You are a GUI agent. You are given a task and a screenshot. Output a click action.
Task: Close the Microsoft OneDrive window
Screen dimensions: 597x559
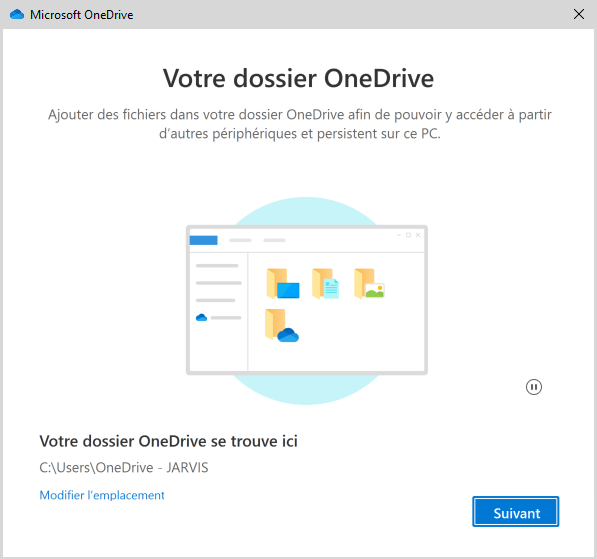click(x=579, y=14)
